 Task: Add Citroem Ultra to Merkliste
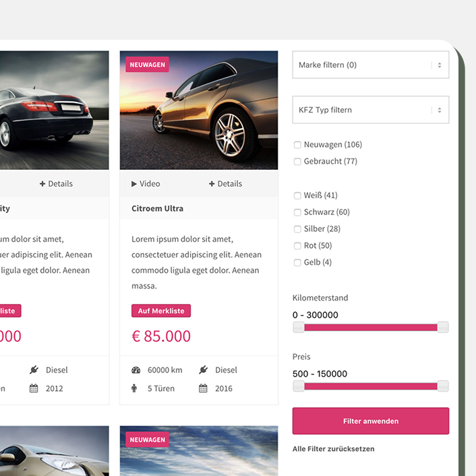tap(161, 311)
